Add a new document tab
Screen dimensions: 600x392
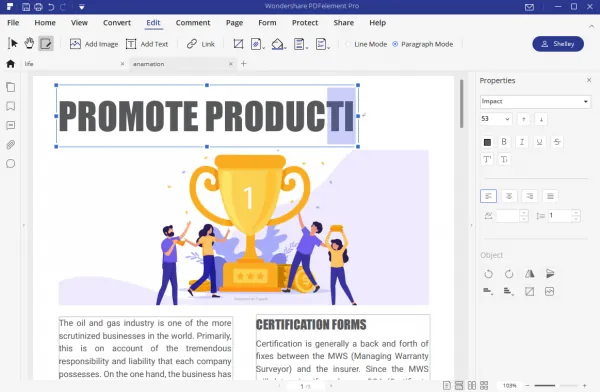pyautogui.click(x=244, y=64)
